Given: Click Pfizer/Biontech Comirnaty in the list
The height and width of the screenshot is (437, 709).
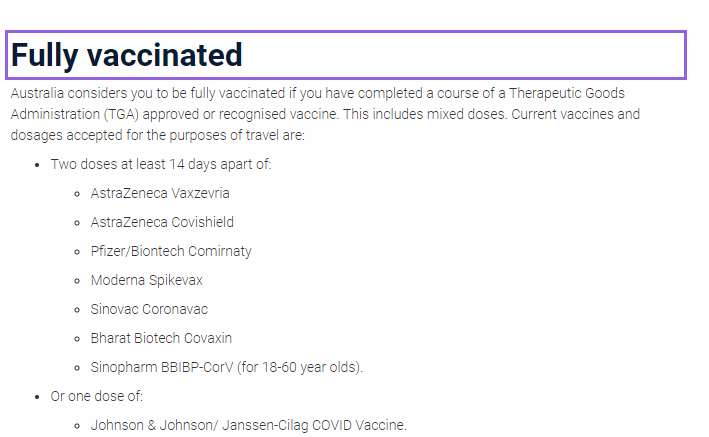Looking at the screenshot, I should [x=171, y=251].
